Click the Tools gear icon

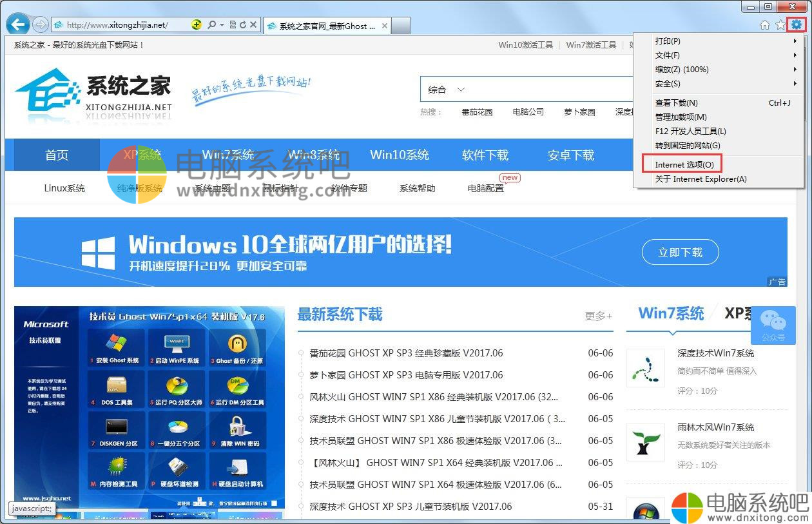(x=797, y=25)
